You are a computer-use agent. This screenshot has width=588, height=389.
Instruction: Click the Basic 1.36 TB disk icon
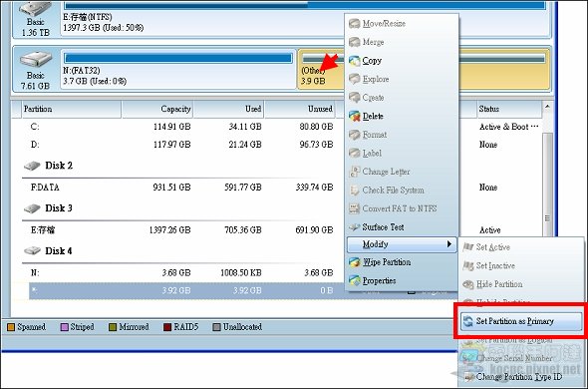[x=35, y=8]
